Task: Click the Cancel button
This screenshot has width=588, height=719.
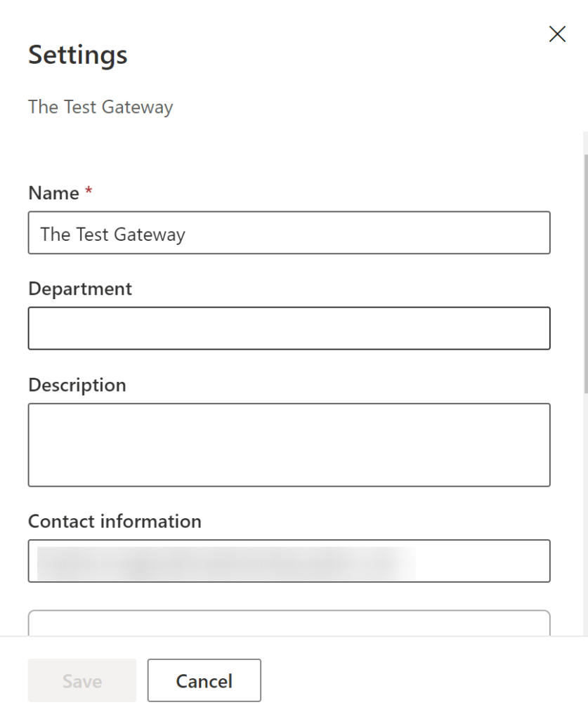Action: click(204, 680)
